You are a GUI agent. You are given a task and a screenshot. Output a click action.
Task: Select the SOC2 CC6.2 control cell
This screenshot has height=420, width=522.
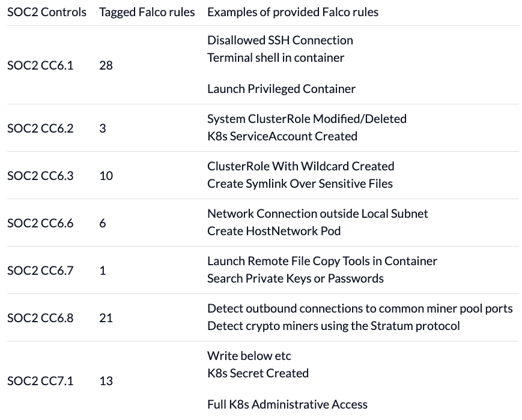coord(40,128)
